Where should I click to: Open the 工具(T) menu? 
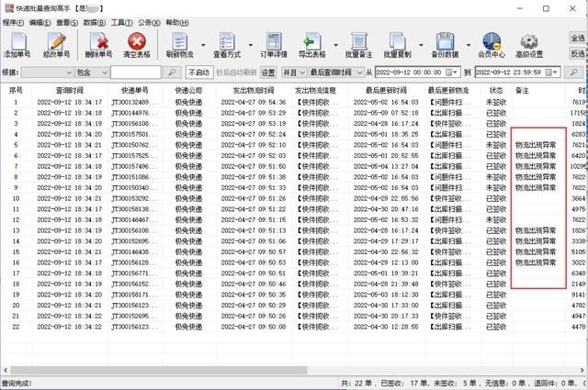pyautogui.click(x=121, y=23)
